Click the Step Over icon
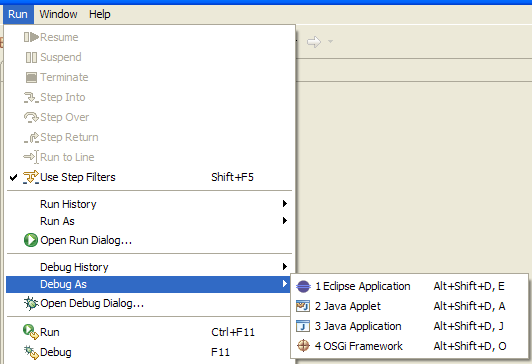This screenshot has height=364, width=532. point(31,117)
